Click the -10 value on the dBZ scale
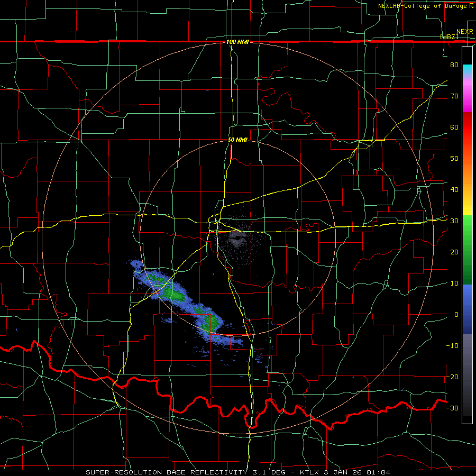 452,346
